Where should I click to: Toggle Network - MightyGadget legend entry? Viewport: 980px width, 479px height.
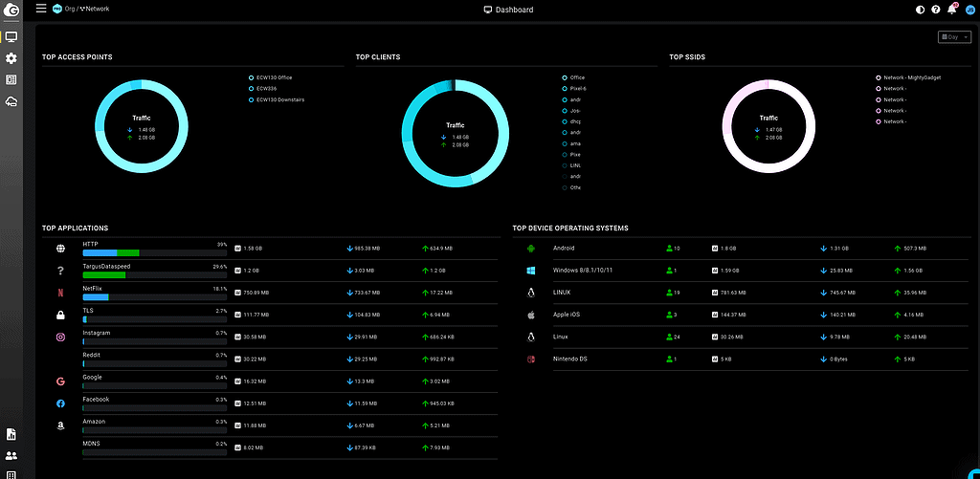click(x=911, y=77)
